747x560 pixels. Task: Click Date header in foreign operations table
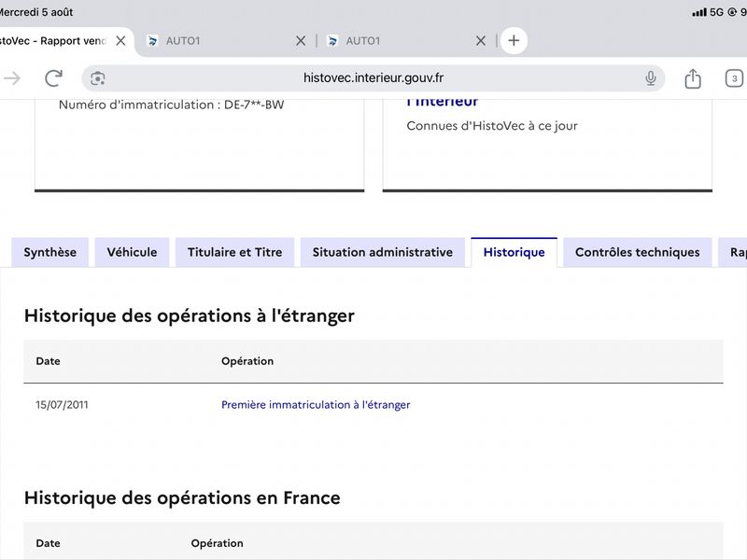point(48,361)
